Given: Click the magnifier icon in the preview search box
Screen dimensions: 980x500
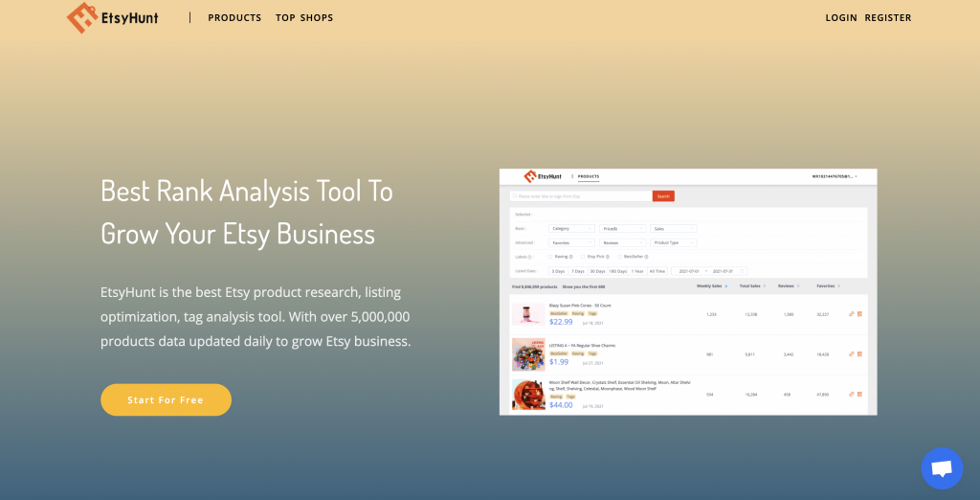Looking at the screenshot, I should pyautogui.click(x=514, y=195).
